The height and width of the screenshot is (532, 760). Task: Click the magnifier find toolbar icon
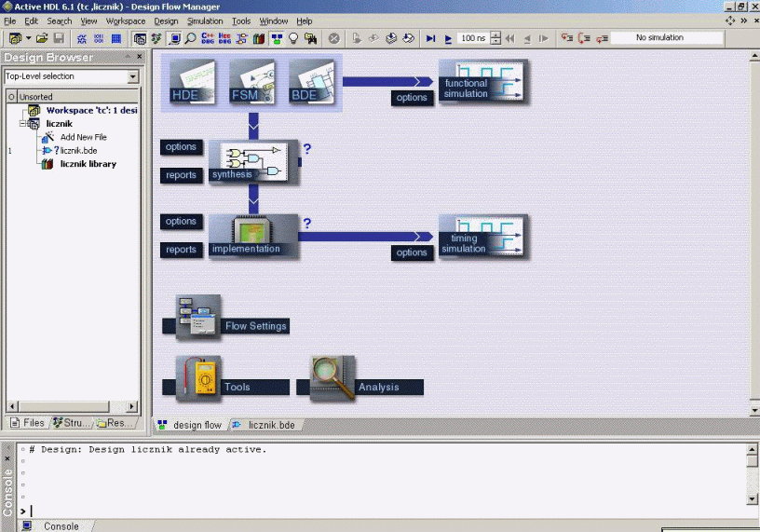[191, 38]
